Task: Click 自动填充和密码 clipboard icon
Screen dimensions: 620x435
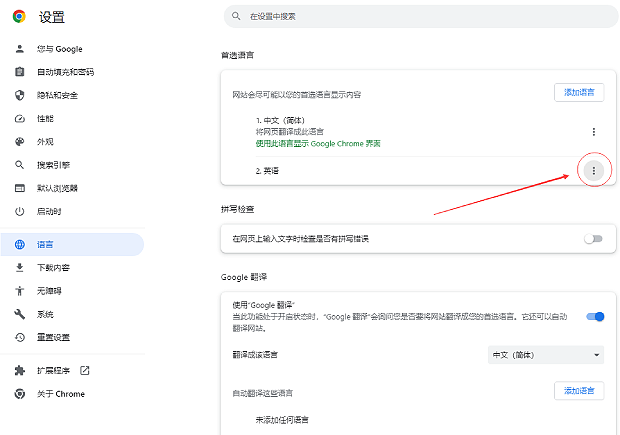Action: (x=19, y=72)
